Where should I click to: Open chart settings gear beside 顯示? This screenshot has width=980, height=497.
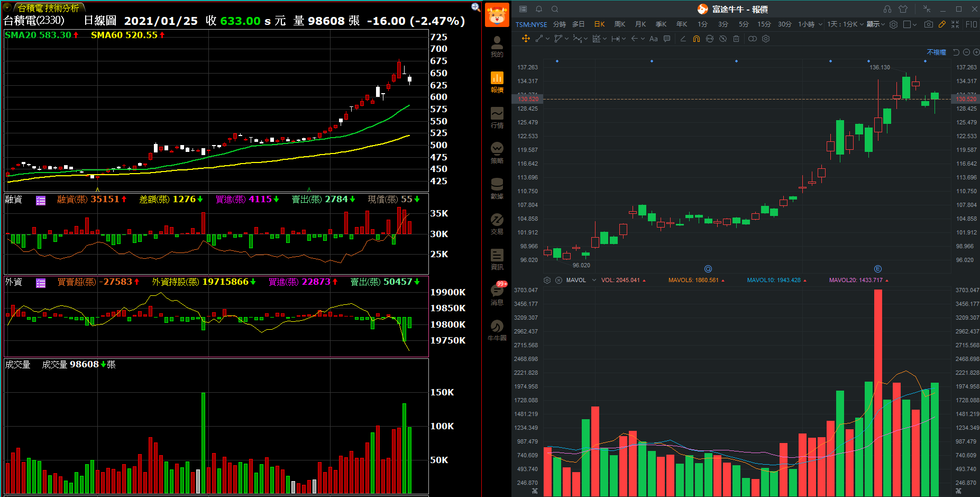tap(893, 24)
